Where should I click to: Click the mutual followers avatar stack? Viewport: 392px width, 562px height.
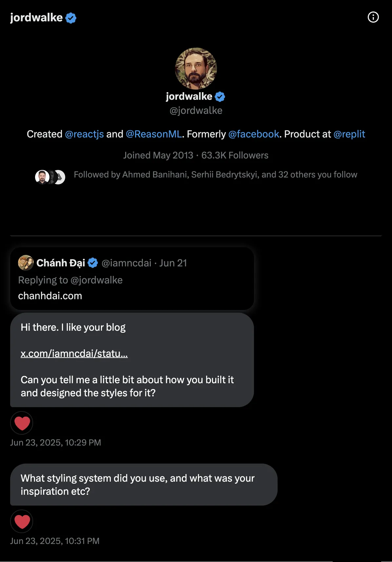[50, 177]
